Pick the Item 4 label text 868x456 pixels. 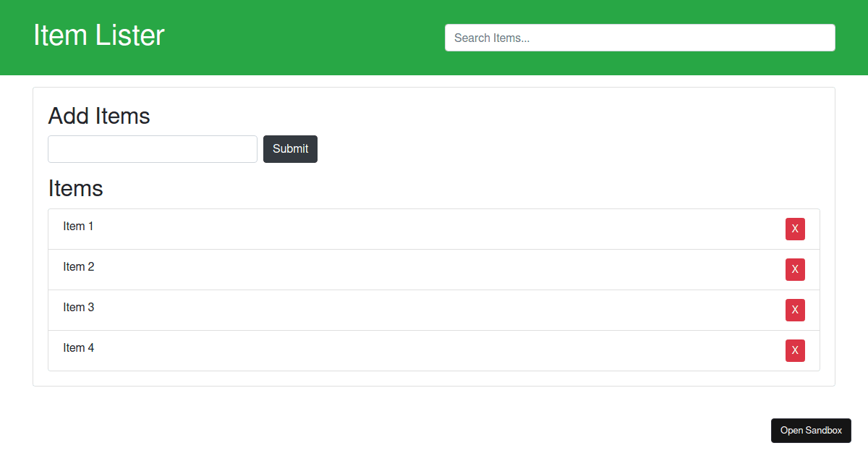coord(78,348)
